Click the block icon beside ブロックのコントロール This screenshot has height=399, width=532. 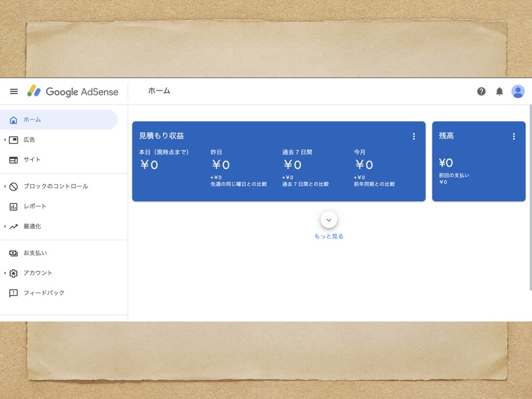pyautogui.click(x=13, y=187)
